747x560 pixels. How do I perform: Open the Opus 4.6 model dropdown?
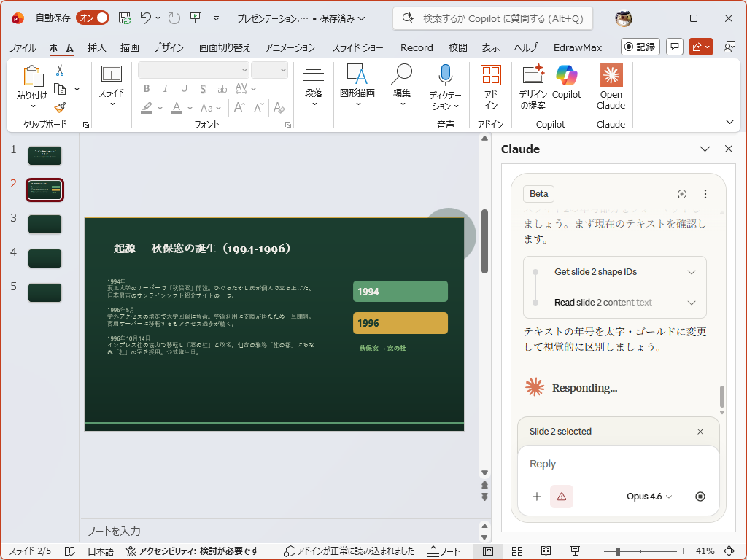(x=649, y=497)
